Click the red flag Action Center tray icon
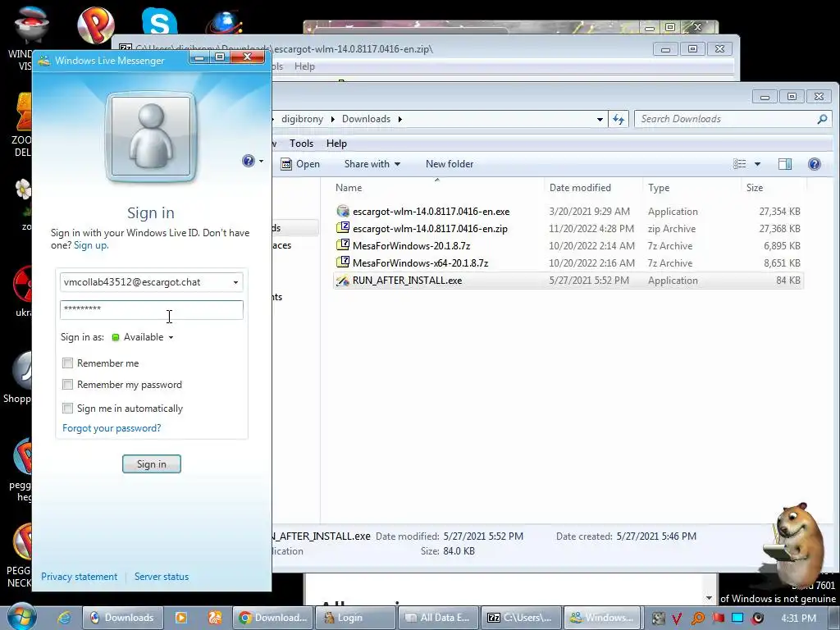The height and width of the screenshot is (630, 840). point(718,619)
